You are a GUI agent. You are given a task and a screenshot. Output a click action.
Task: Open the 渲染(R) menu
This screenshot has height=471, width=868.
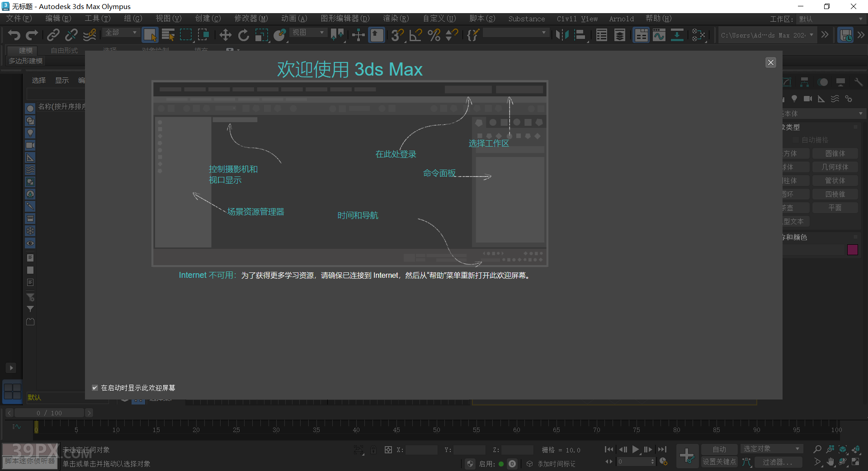point(396,19)
